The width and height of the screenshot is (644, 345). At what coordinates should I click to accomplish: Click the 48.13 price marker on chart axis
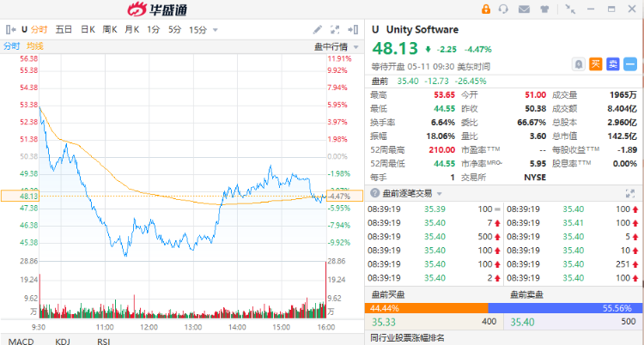point(20,196)
